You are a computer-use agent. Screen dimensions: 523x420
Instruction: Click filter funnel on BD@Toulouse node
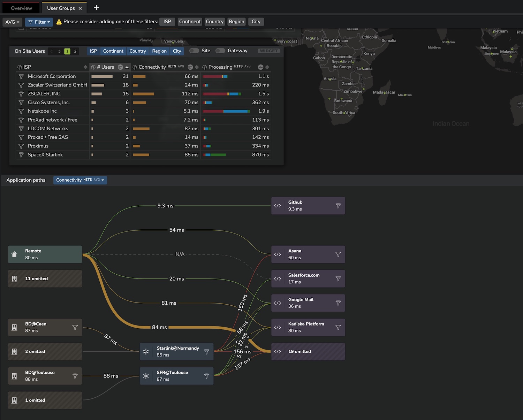point(75,376)
